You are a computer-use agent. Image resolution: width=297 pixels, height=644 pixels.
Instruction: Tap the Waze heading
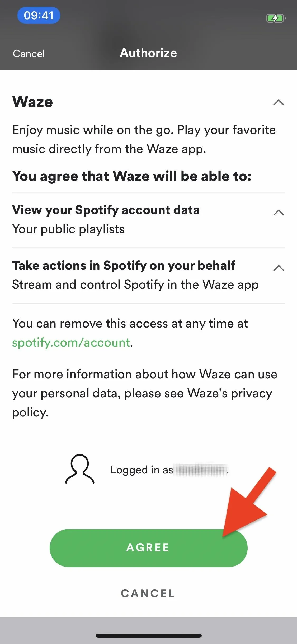33,102
